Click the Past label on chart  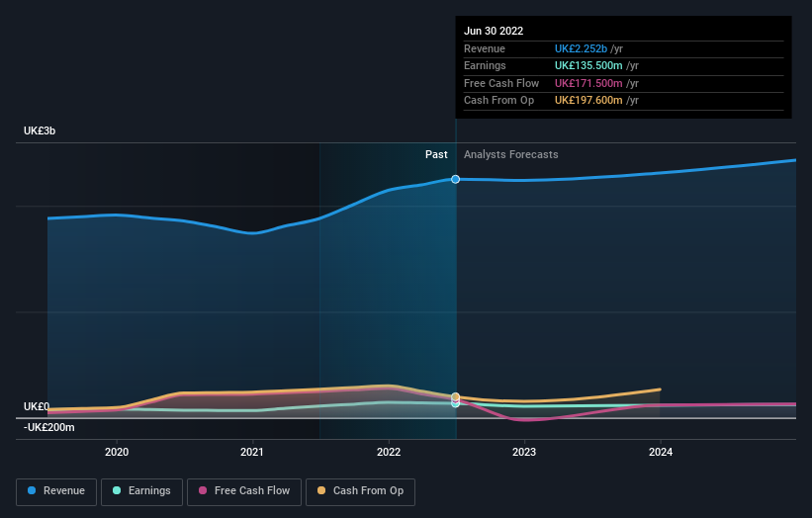[x=436, y=154]
